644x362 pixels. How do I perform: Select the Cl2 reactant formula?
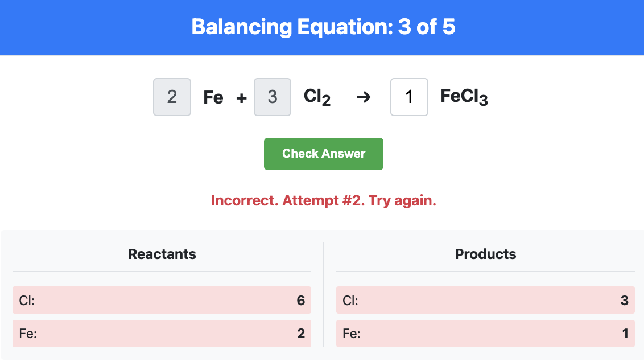(317, 97)
